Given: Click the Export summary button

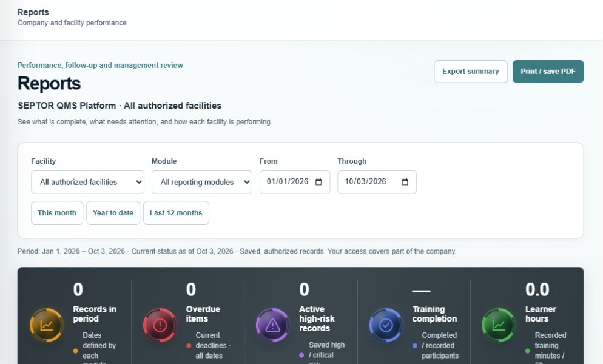Looking at the screenshot, I should 471,72.
